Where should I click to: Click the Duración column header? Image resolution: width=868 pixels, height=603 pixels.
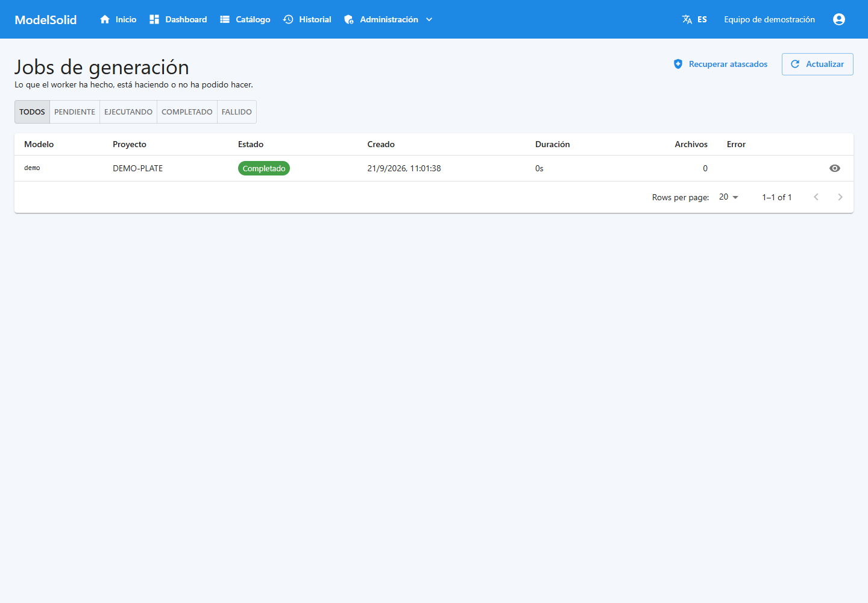(x=553, y=144)
